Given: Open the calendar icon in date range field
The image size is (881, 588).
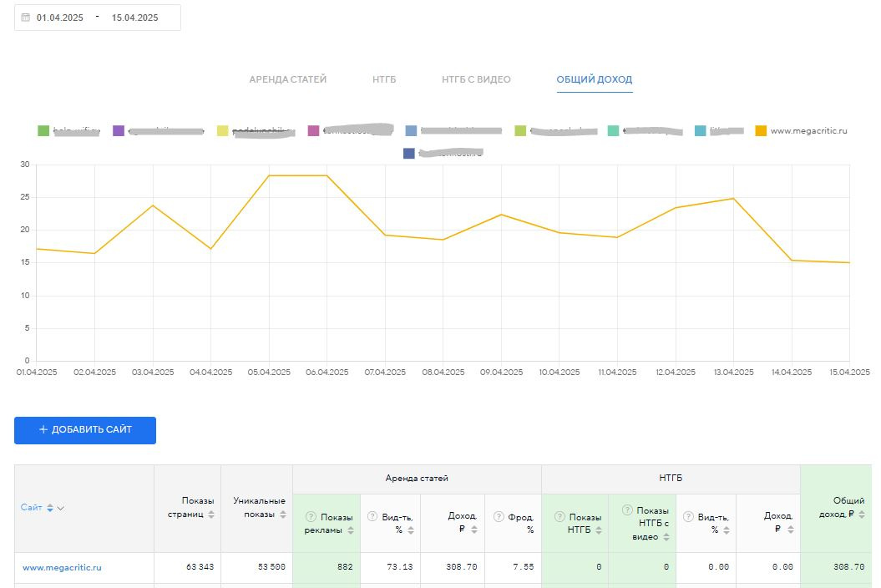Looking at the screenshot, I should 25,18.
